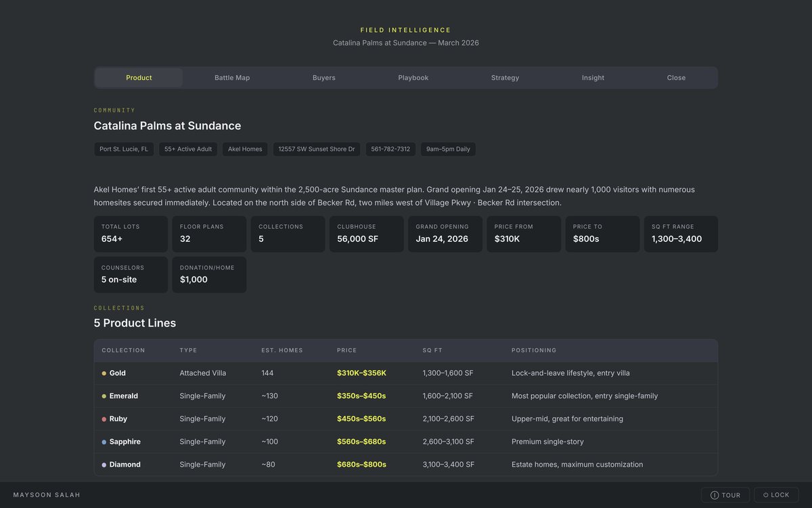
Task: Click the 144 homes cell for Gold
Action: 268,373
